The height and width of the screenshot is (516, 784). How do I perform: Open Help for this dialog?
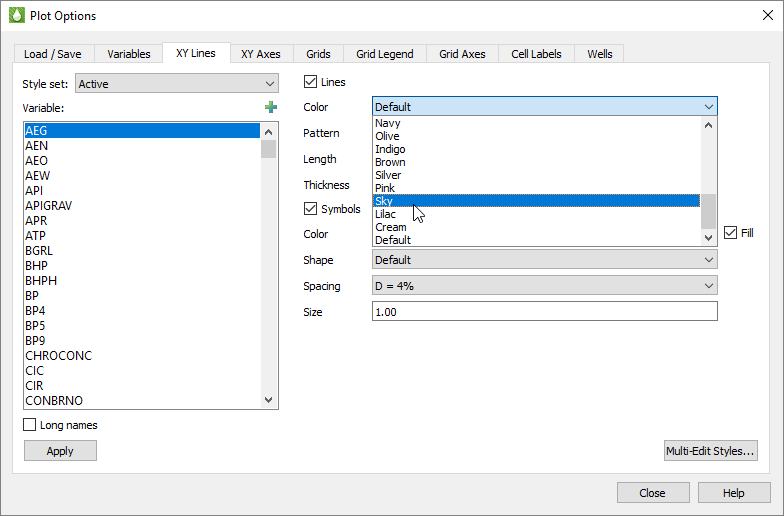click(x=734, y=493)
